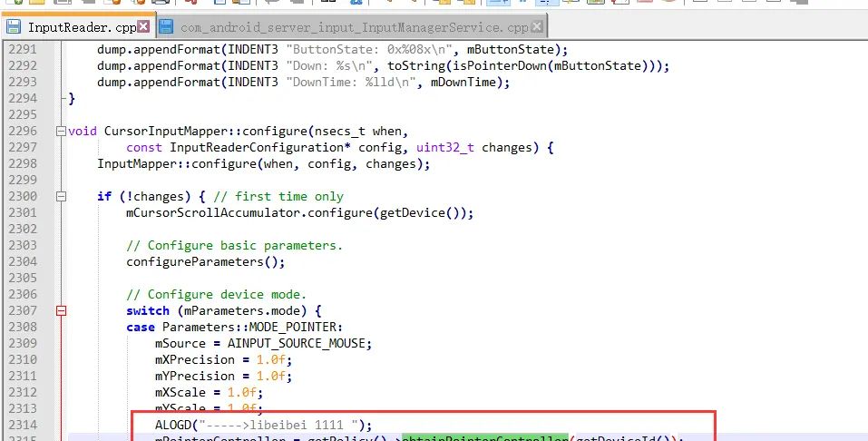The width and height of the screenshot is (868, 441).
Task: Click "// Configure device mode." comment
Action: pyautogui.click(x=216, y=294)
